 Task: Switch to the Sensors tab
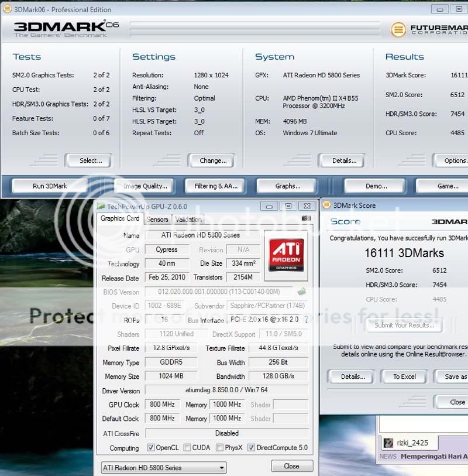(x=157, y=220)
